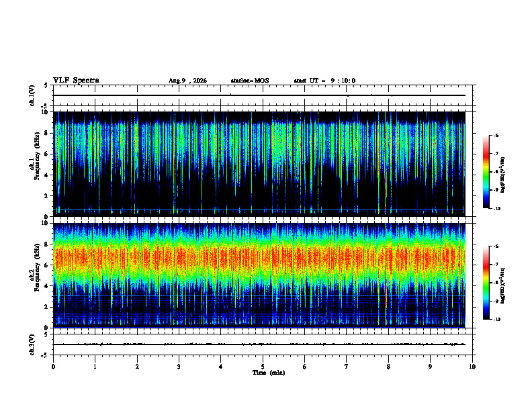Screen dimensions: 532x411
Task: Click the "start UT = 9 : 10: 0" header
Action: pyautogui.click(x=324, y=81)
